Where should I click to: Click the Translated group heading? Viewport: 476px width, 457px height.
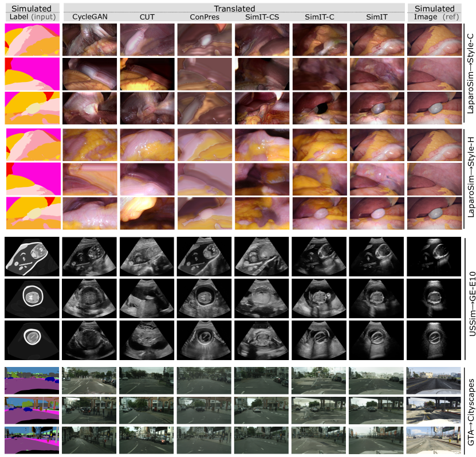tap(234, 8)
